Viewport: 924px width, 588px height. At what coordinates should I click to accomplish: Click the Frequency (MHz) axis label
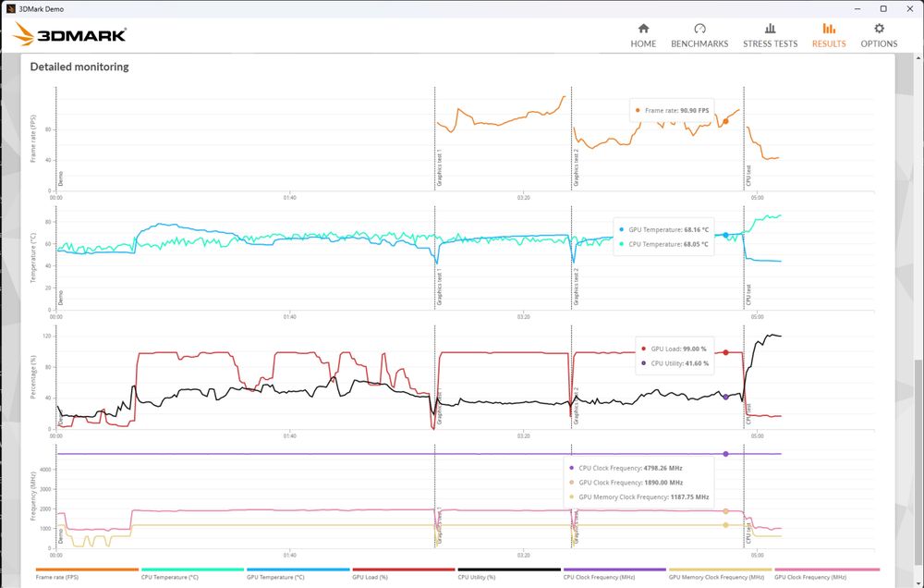[x=33, y=496]
